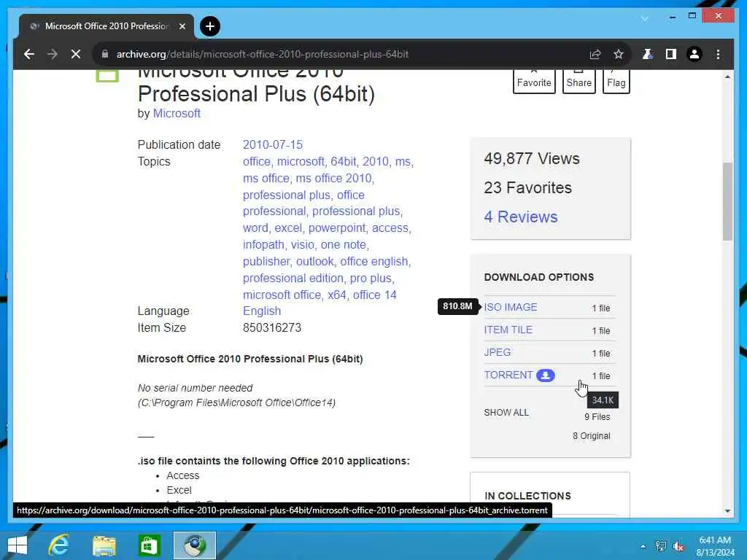Click the blue torrent download icon
Screen dimensions: 747x560
(x=546, y=376)
